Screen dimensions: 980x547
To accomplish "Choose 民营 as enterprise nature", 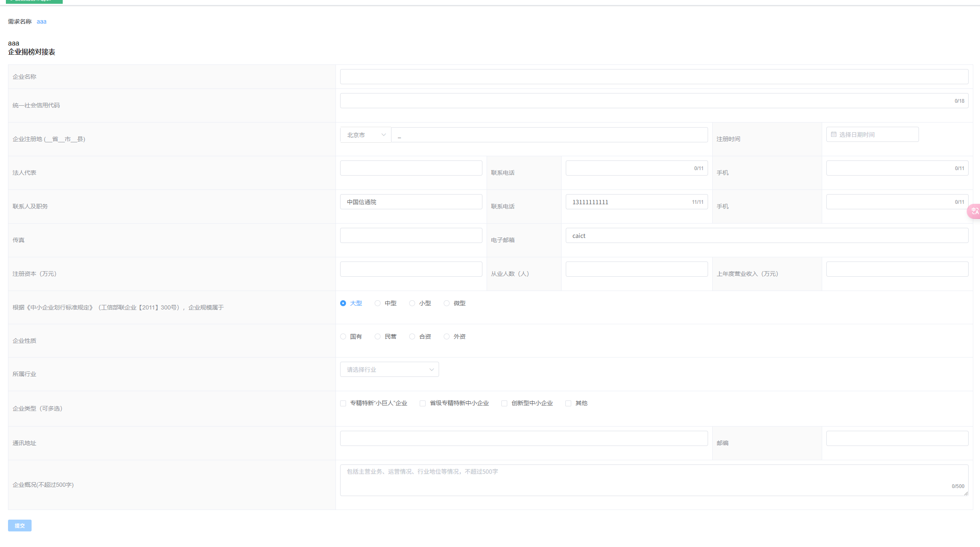I will coord(378,336).
